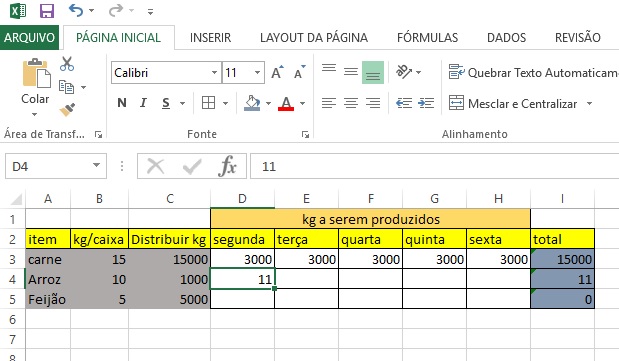Viewport: 619px width, 361px height.
Task: Open the font color dropdown arrow
Action: click(302, 103)
